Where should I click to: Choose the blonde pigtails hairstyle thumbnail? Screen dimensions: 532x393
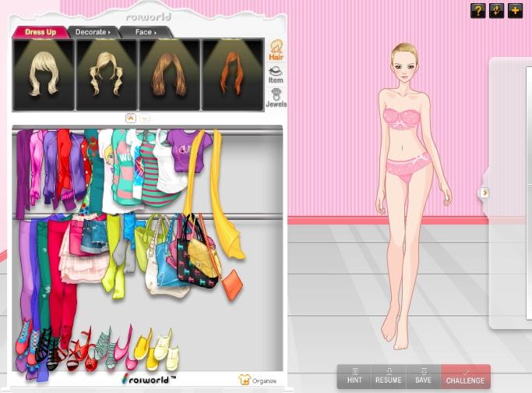click(106, 75)
